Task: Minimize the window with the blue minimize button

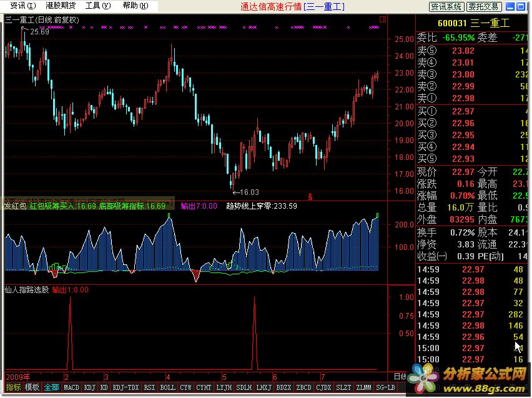Action: tap(510, 6)
